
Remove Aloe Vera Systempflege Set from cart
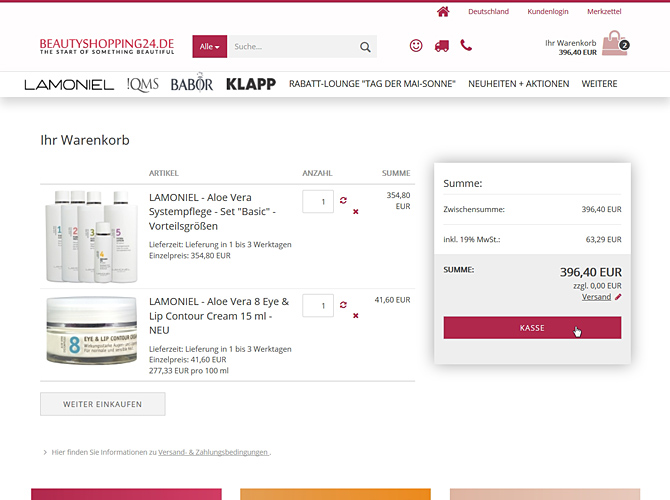tap(356, 212)
